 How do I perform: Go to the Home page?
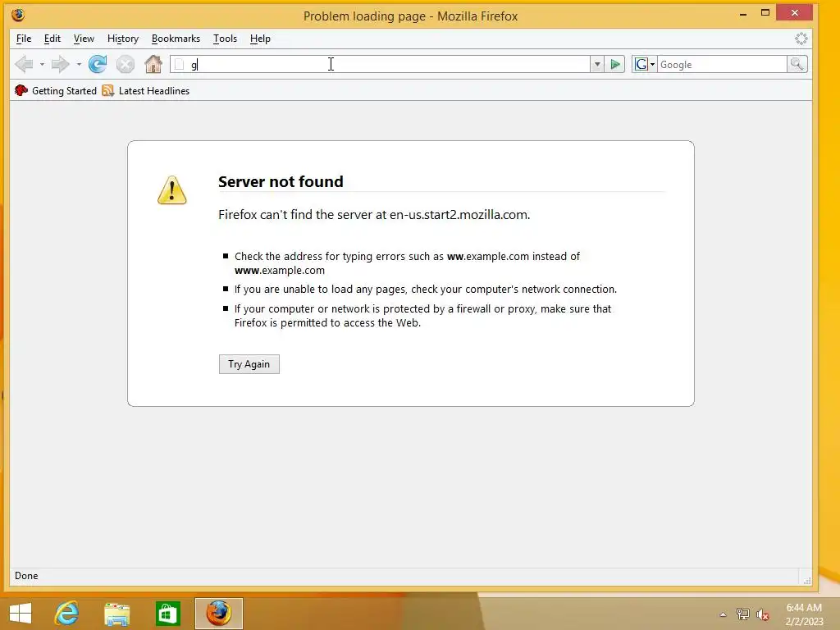[153, 64]
